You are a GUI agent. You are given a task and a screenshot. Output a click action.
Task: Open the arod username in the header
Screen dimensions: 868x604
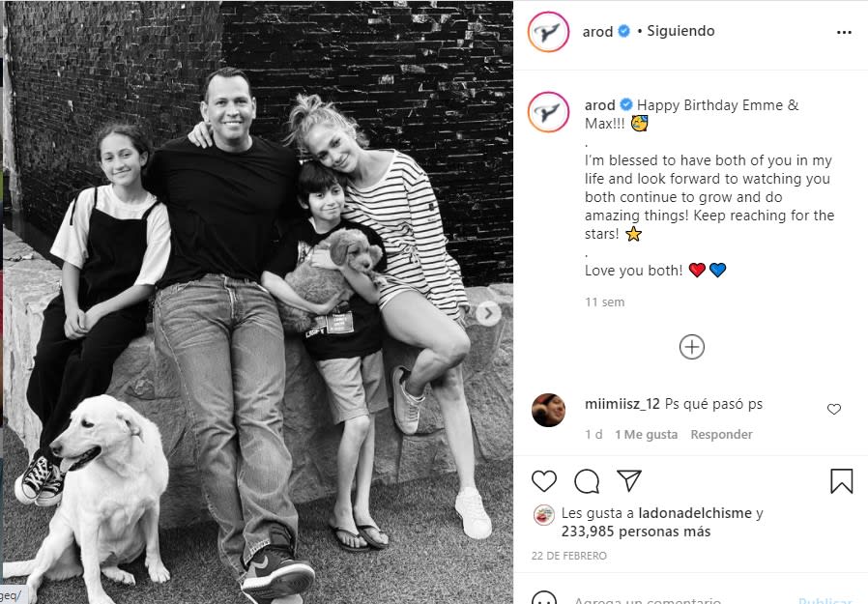click(597, 32)
